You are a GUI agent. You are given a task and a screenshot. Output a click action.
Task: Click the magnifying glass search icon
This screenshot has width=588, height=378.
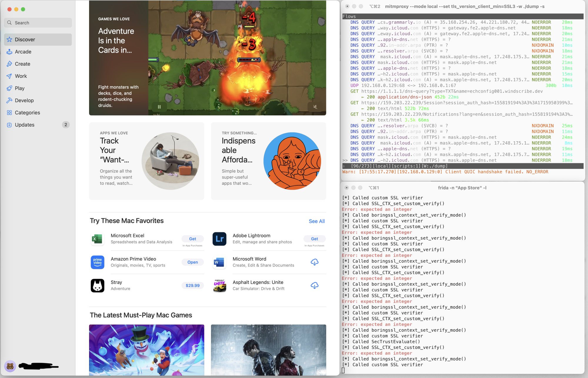(x=9, y=23)
